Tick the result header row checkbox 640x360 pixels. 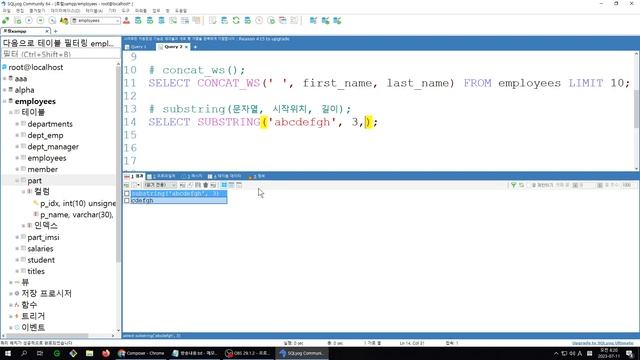[x=127, y=193]
